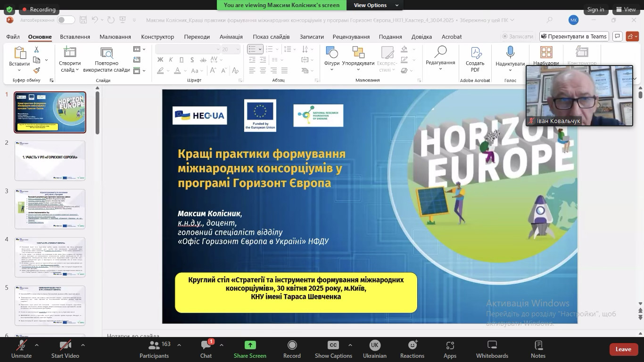Click the Format Painter brush icon
The width and height of the screenshot is (644, 362).
[x=36, y=71]
